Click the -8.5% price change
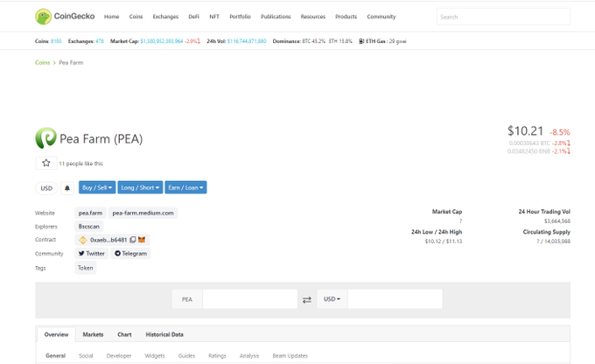This screenshot has height=364, width=595. click(560, 132)
